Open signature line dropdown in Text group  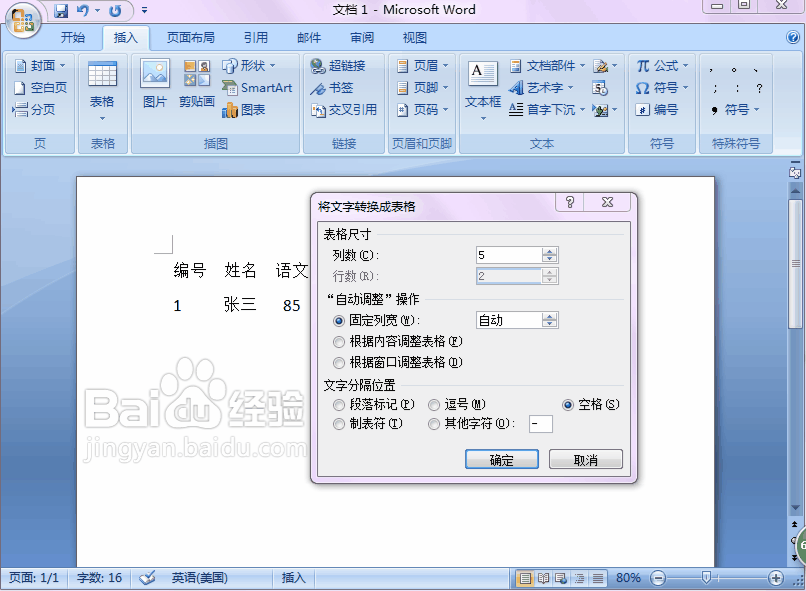coord(605,66)
